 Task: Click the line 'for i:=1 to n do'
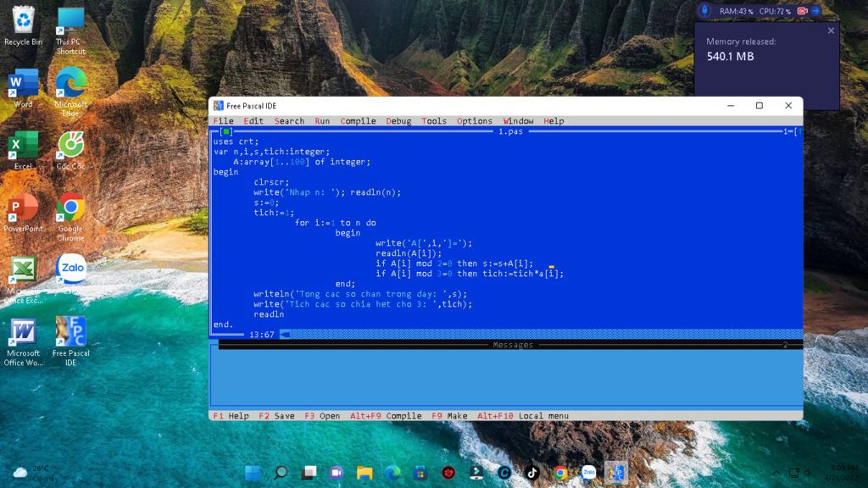[335, 223]
